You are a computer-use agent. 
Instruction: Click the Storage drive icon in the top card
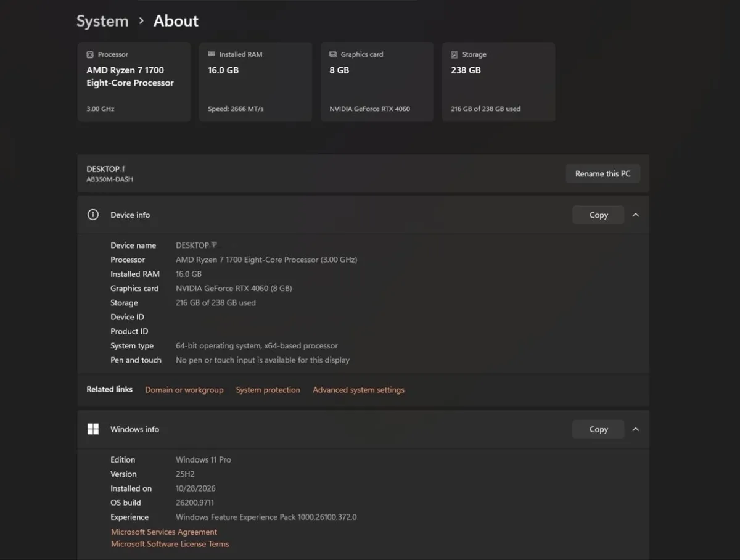tap(454, 54)
